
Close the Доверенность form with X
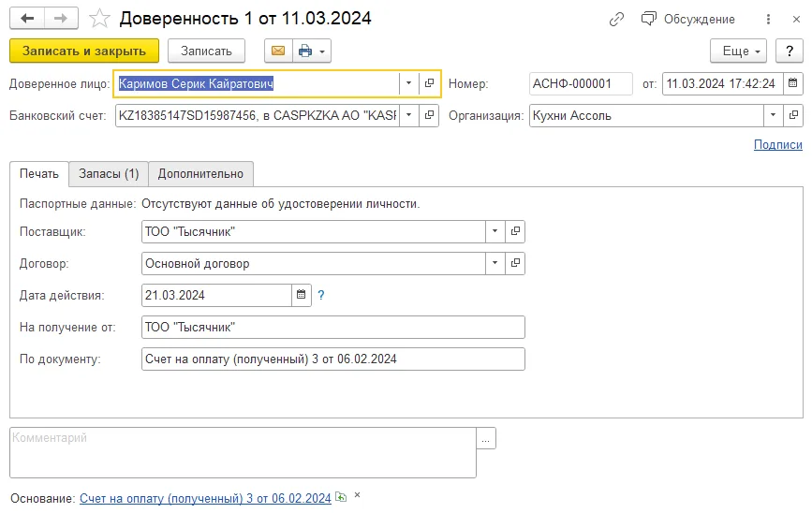[x=796, y=19]
